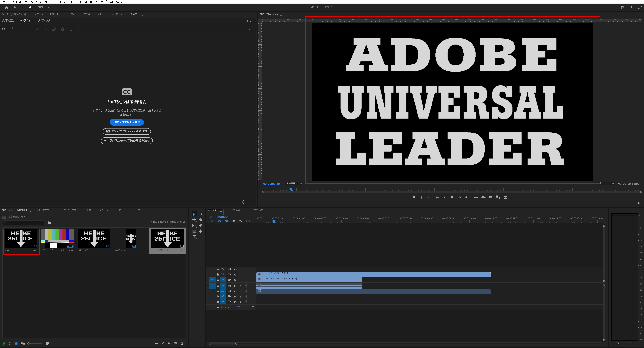Click the Razor-like Insert/Overwrite sequences icon
Screen dimensions: 644x348
(226, 221)
